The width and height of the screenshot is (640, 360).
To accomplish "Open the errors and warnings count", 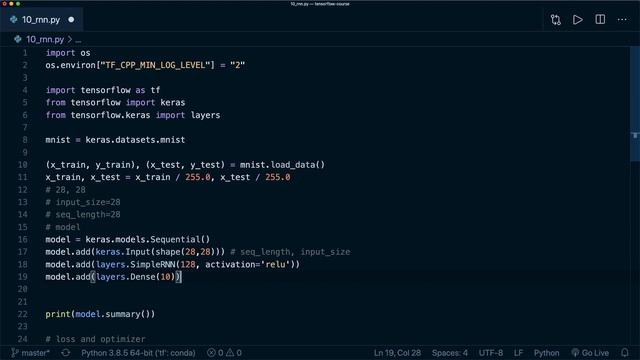I will click(x=224, y=353).
